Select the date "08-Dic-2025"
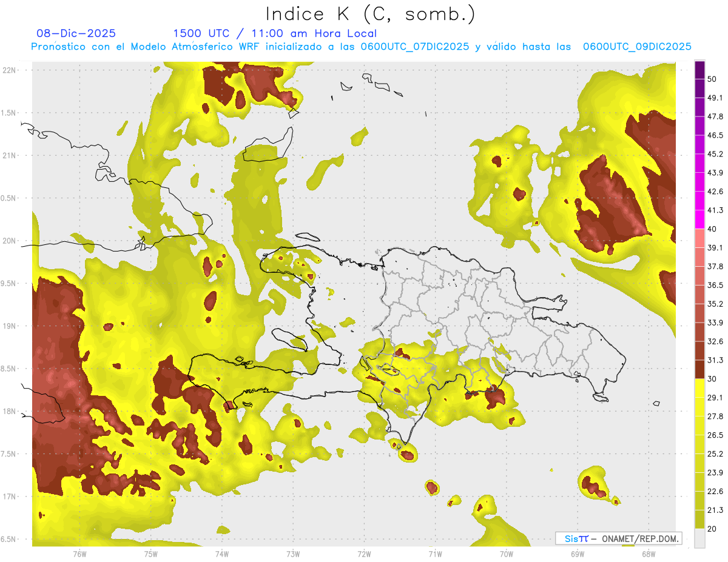 tap(76, 33)
